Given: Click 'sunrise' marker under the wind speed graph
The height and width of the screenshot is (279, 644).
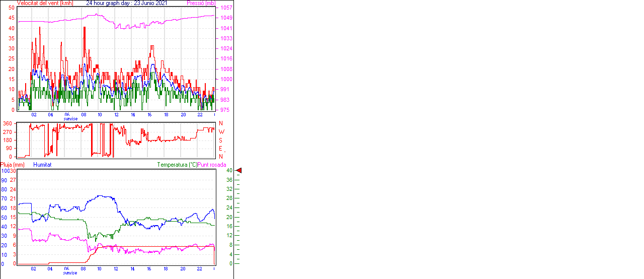Looking at the screenshot, I should (x=70, y=119).
